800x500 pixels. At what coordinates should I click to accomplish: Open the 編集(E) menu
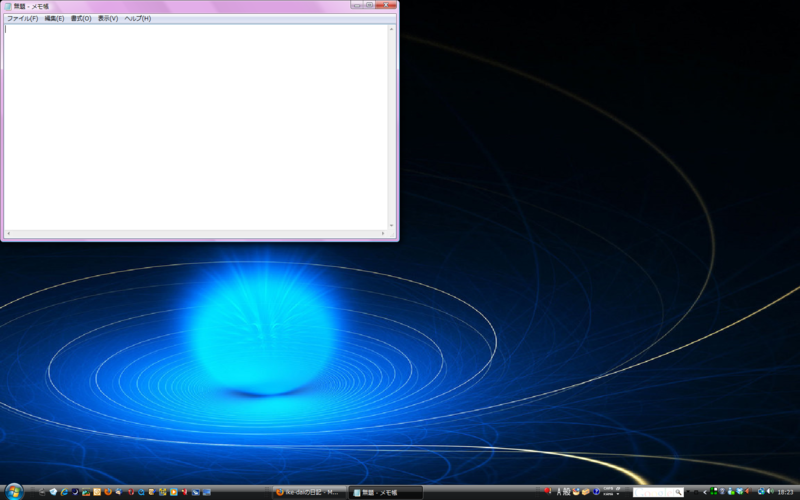coord(54,18)
